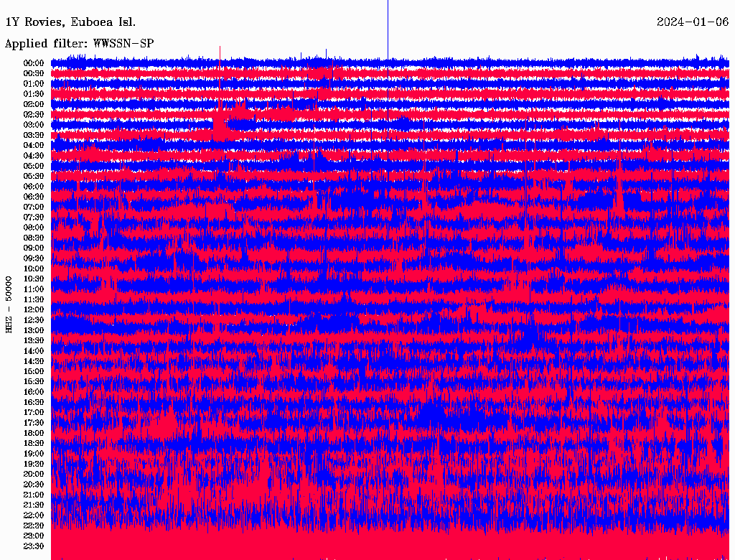Select the 19:30 time label
This screenshot has height=560, width=735.
34,464
